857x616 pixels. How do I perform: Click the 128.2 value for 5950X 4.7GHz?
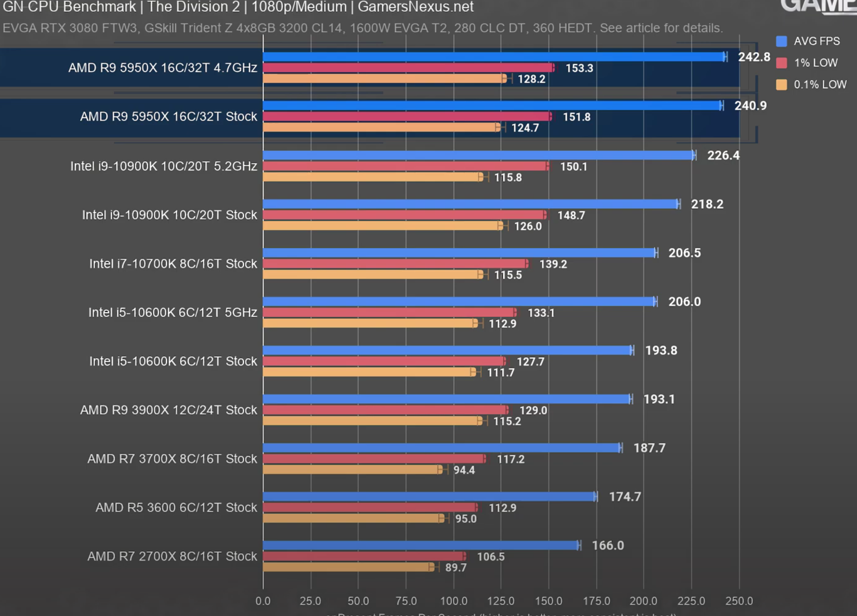point(531,79)
